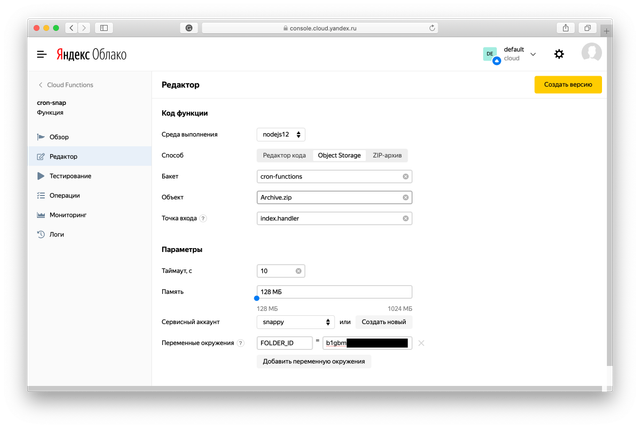
Task: Clear the timeout value field
Action: 298,271
